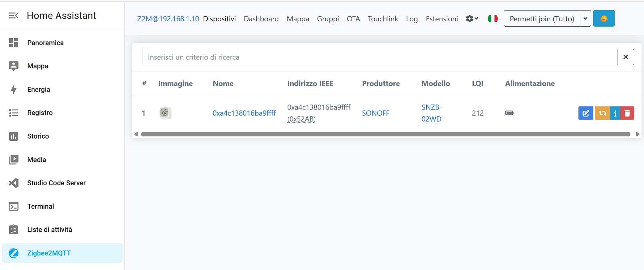
Task: Sort by Indirizzo IEEE column header
Action: coord(310,84)
